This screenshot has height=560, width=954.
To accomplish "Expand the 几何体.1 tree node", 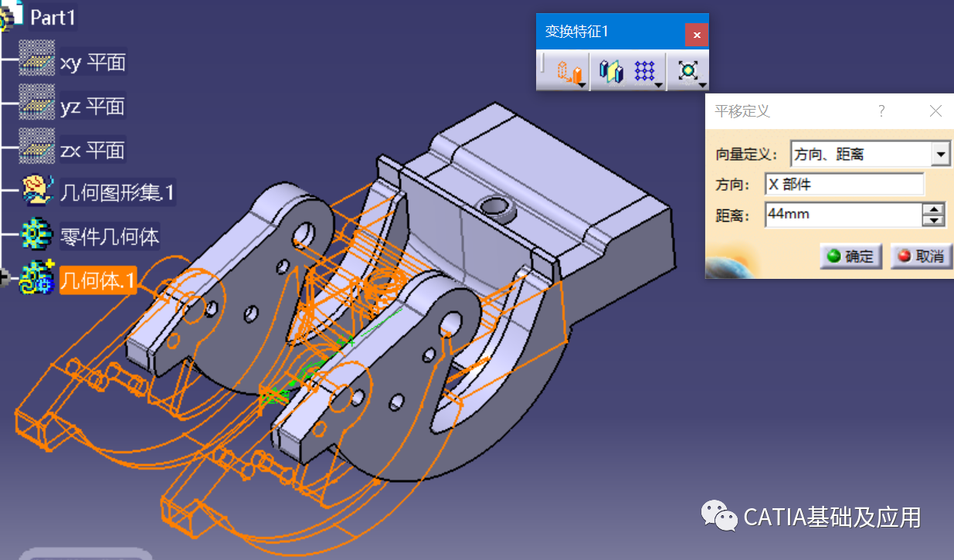I will point(4,279).
